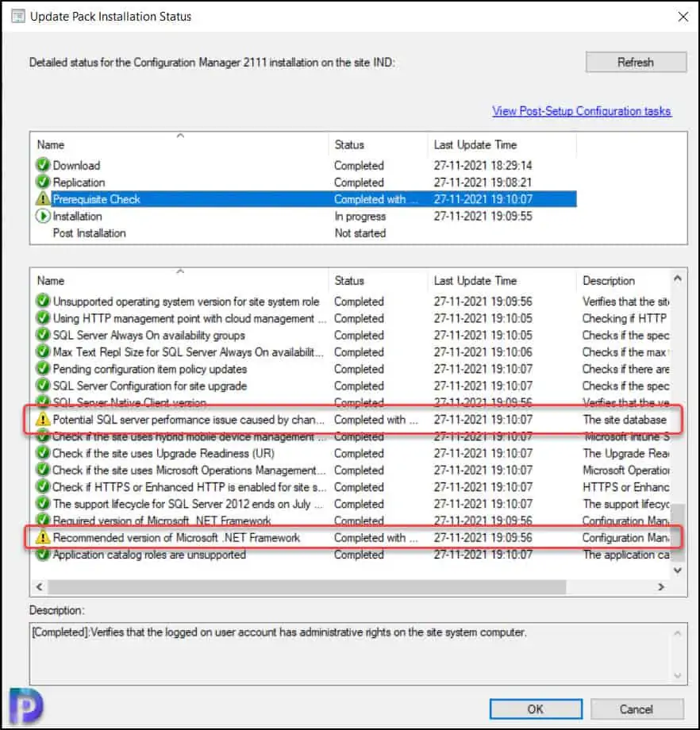Click check icon beside HTTPS or Enhanced HTTP row
Viewport: 700px width, 730px height.
pyautogui.click(x=43, y=487)
